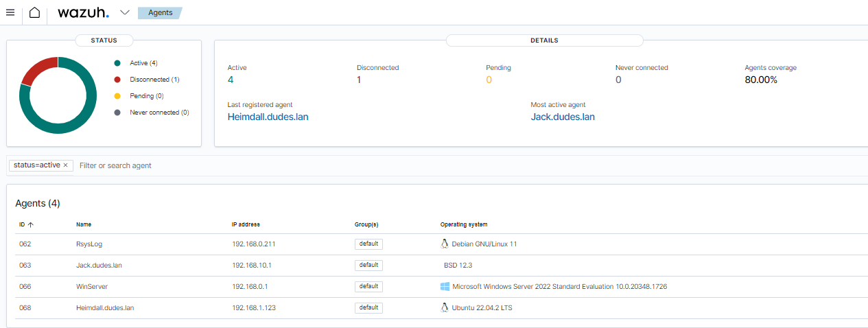Click the Debian Linux penguin icon
Image resolution: width=868 pixels, height=328 pixels.
tap(444, 244)
